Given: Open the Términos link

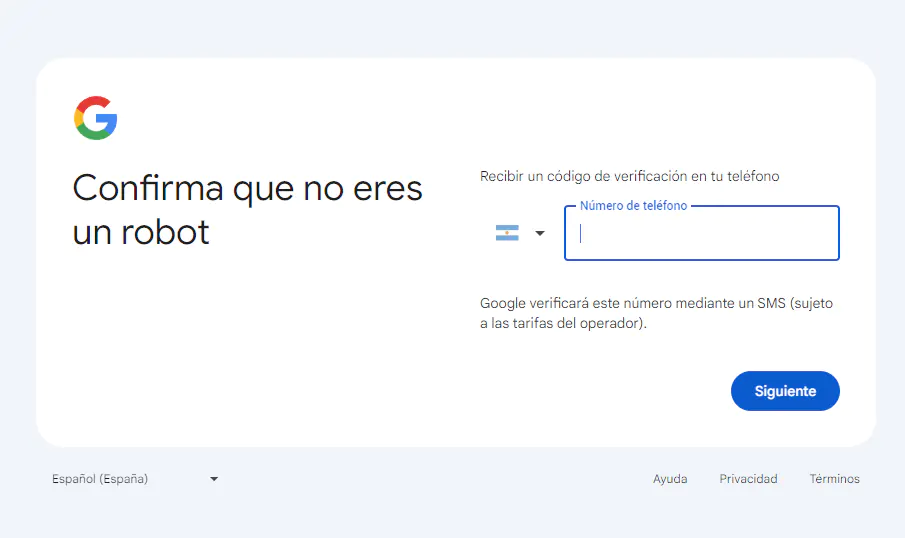Looking at the screenshot, I should [x=834, y=479].
